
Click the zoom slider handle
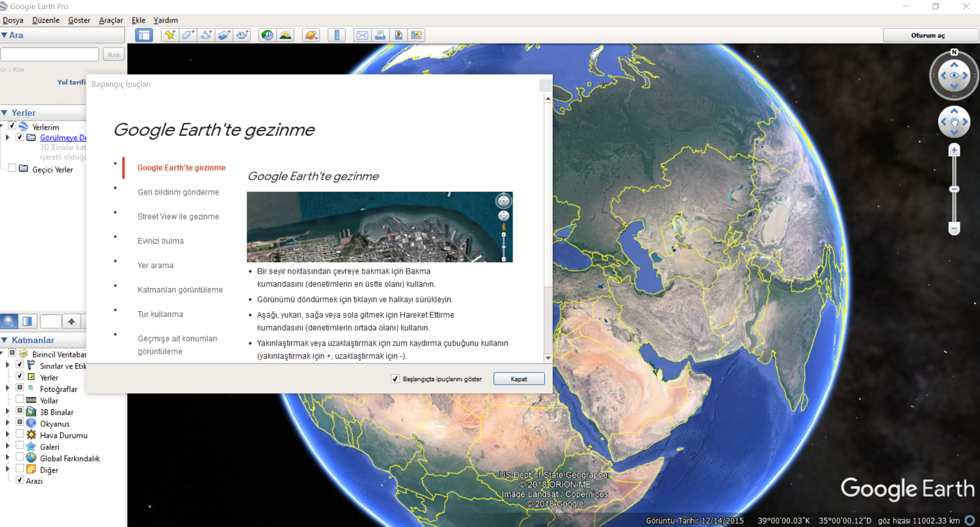[954, 190]
